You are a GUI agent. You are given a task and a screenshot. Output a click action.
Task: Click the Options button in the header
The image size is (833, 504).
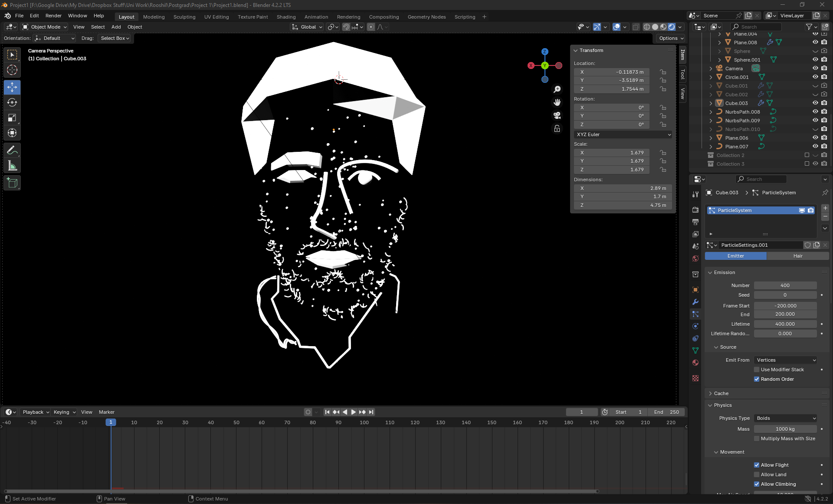tap(671, 38)
